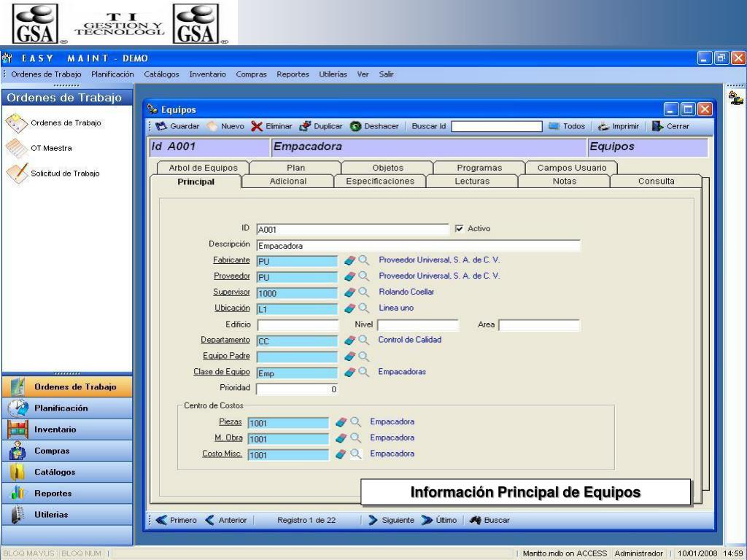Image resolution: width=747 pixels, height=560 pixels.
Task: Open Fabricante lookup magnifier
Action: click(363, 260)
